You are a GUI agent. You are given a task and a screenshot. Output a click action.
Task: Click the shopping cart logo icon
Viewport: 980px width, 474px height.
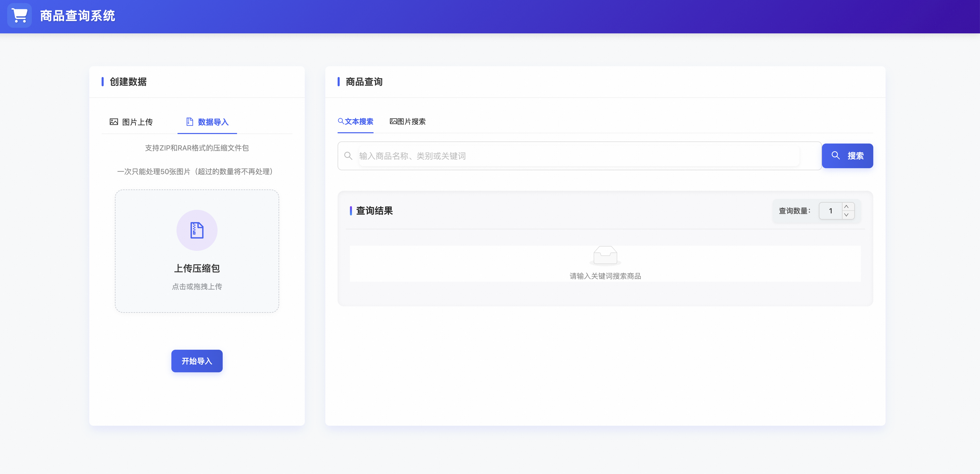[19, 16]
